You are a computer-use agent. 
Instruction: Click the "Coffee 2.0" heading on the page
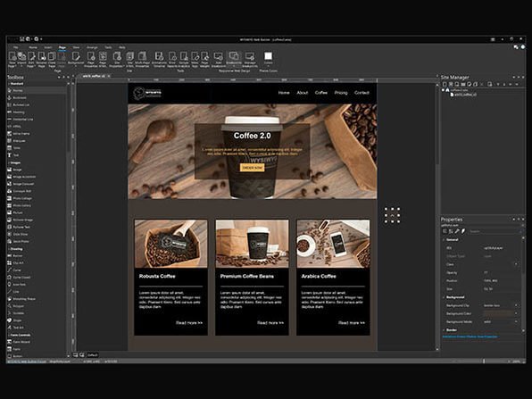pyautogui.click(x=252, y=136)
